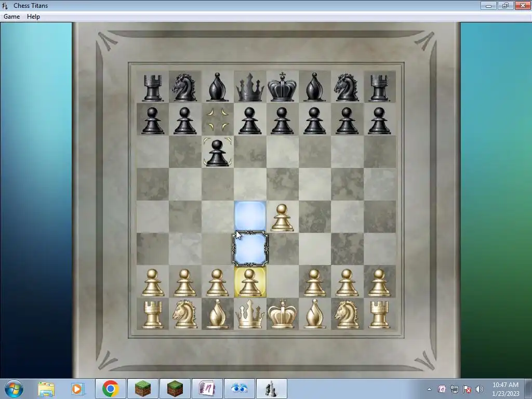
Task: Select the white knight on b1
Action: tap(184, 314)
